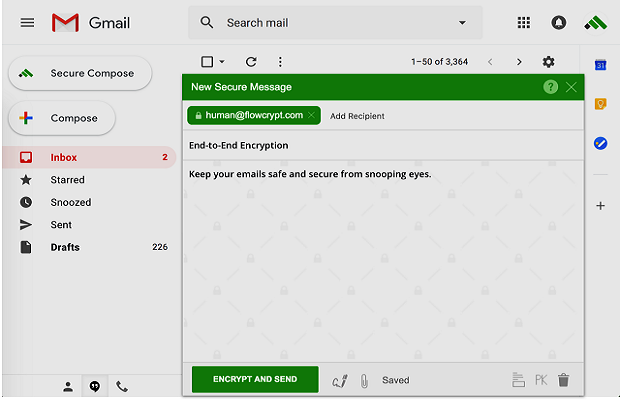Image resolution: width=620 pixels, height=400 pixels.
Task: Focus the Search mail field
Action: [x=335, y=23]
